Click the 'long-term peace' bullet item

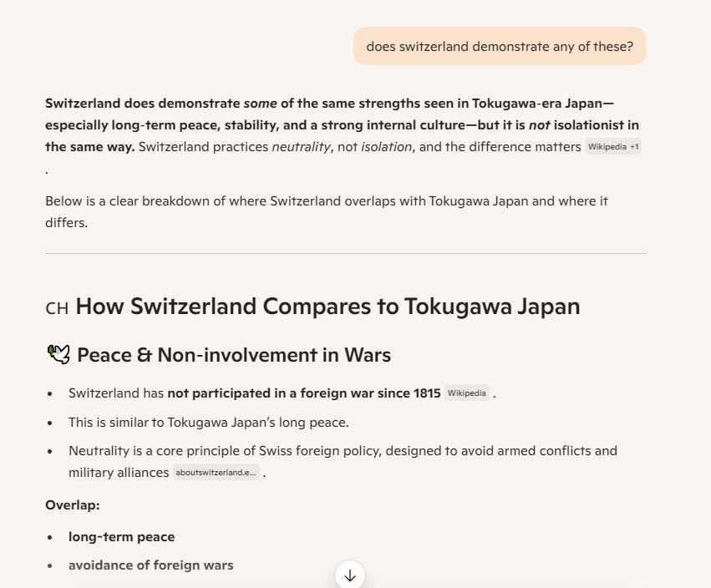122,537
